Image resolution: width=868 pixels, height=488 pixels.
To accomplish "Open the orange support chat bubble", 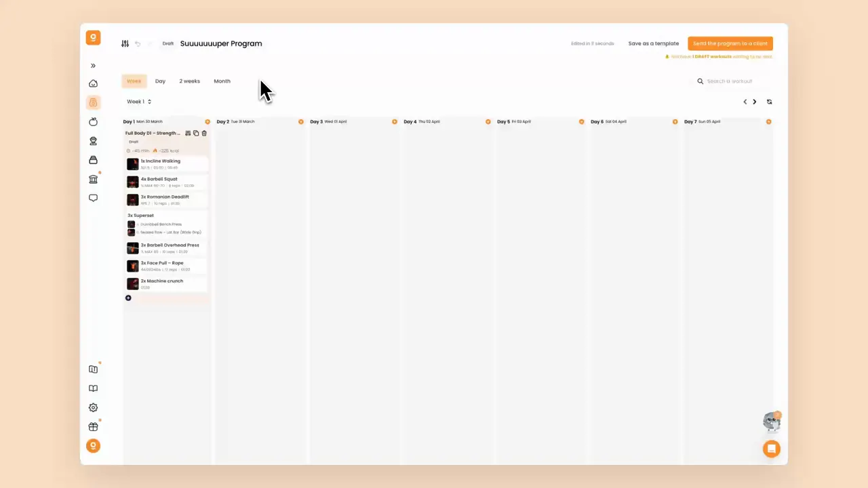I will point(771,449).
